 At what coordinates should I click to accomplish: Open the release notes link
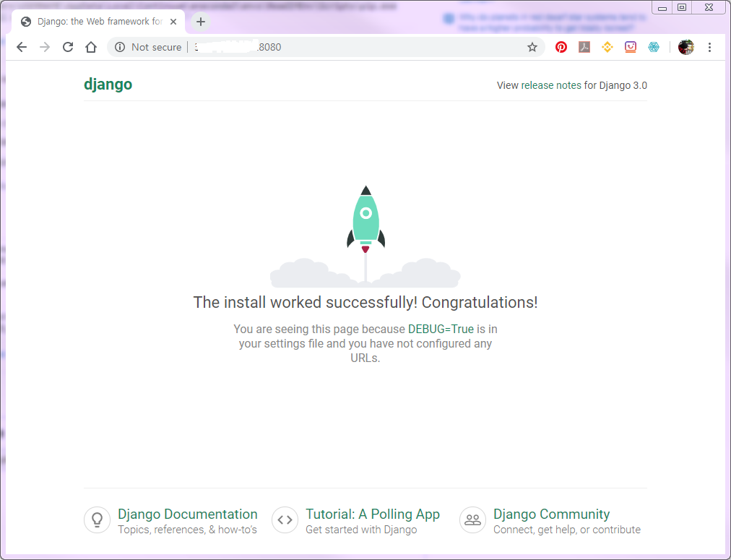click(x=550, y=85)
